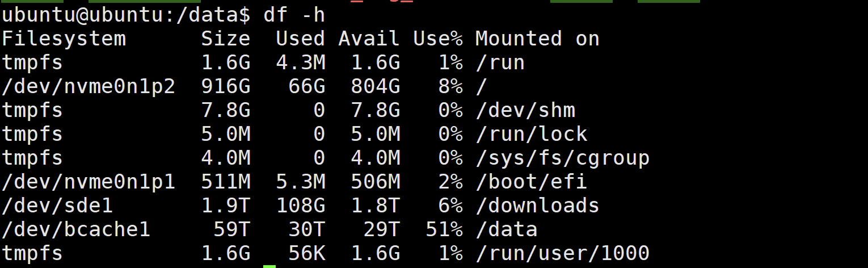Click the '2%' usage value

click(450, 182)
